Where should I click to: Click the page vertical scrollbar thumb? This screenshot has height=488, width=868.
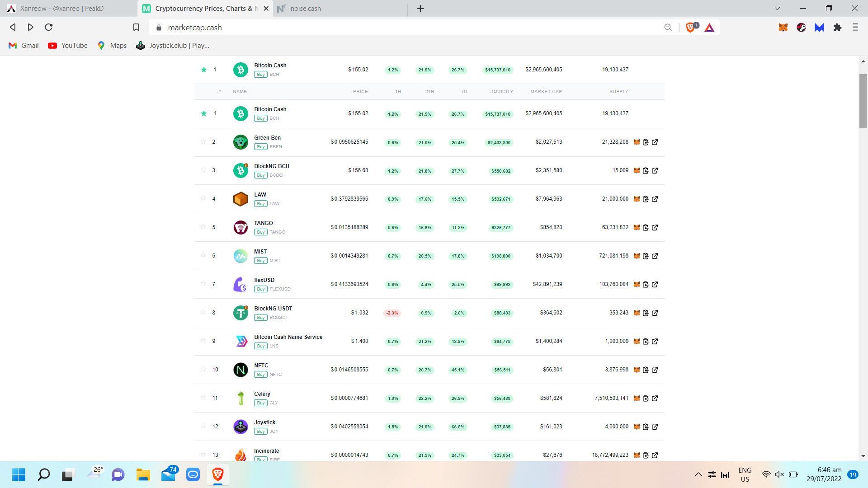tap(863, 101)
